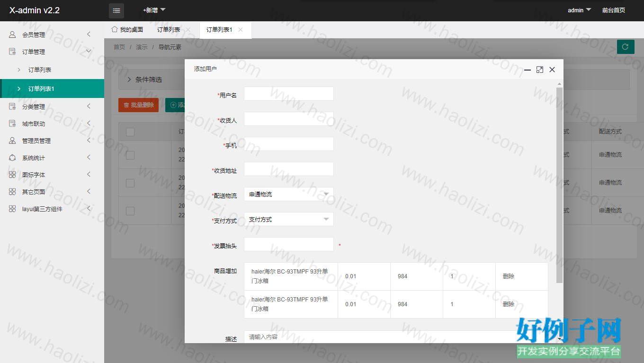Viewport: 644px width, 363px height.
Task: Click the 用户名 input field
Action: tap(289, 94)
